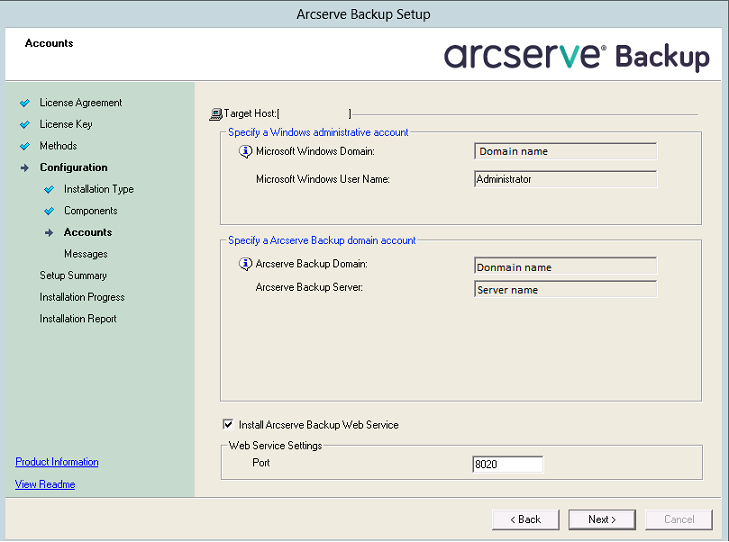Click the Target Host computer icon
This screenshot has height=542, width=729.
click(215, 114)
